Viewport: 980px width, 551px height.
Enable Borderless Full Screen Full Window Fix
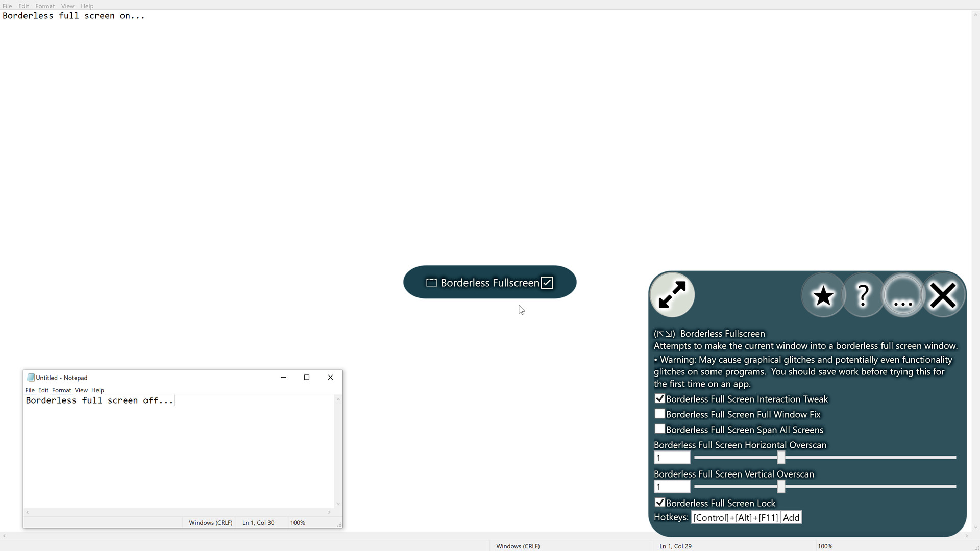coord(659,414)
